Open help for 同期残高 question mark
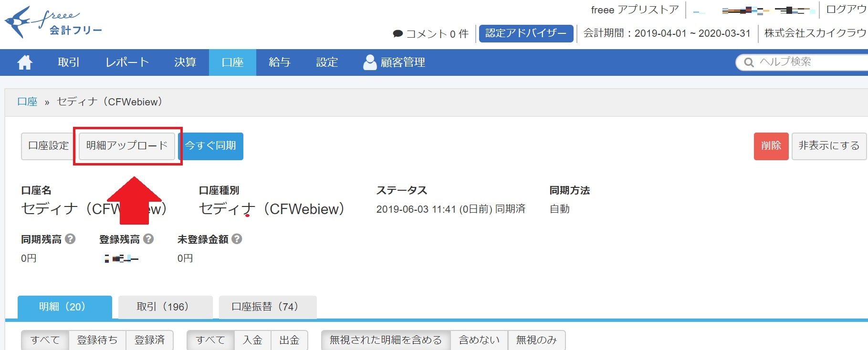The width and height of the screenshot is (868, 350). pos(70,239)
